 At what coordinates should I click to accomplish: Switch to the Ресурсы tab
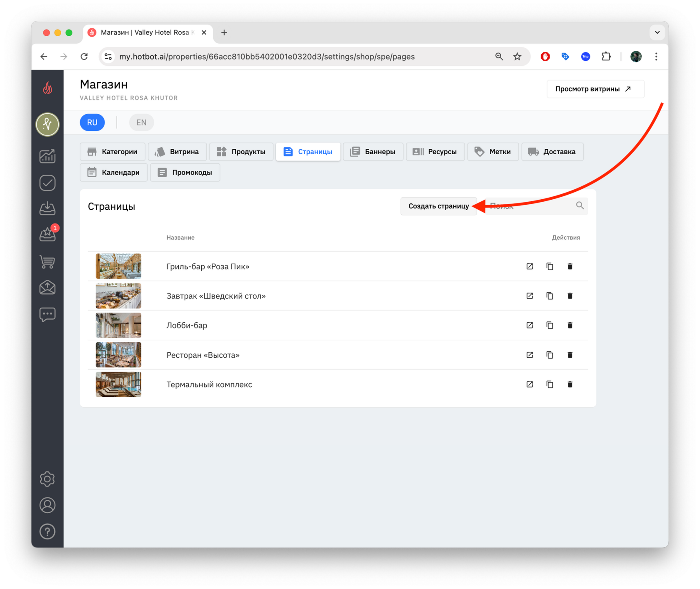coord(435,152)
